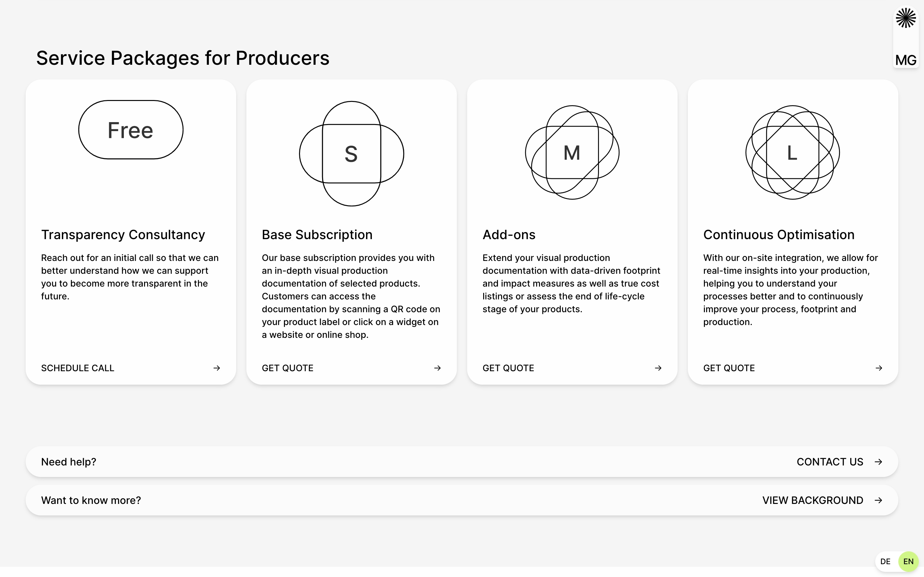Click the arrow in the Continuous Optimisation card
Viewport: 924px width, 577px height.
878,368
